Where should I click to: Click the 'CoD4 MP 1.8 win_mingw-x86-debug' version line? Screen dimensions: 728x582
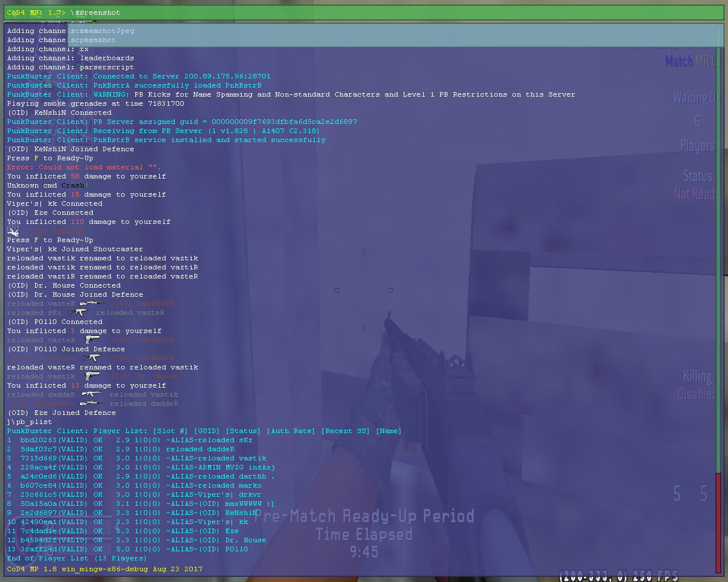105,569
